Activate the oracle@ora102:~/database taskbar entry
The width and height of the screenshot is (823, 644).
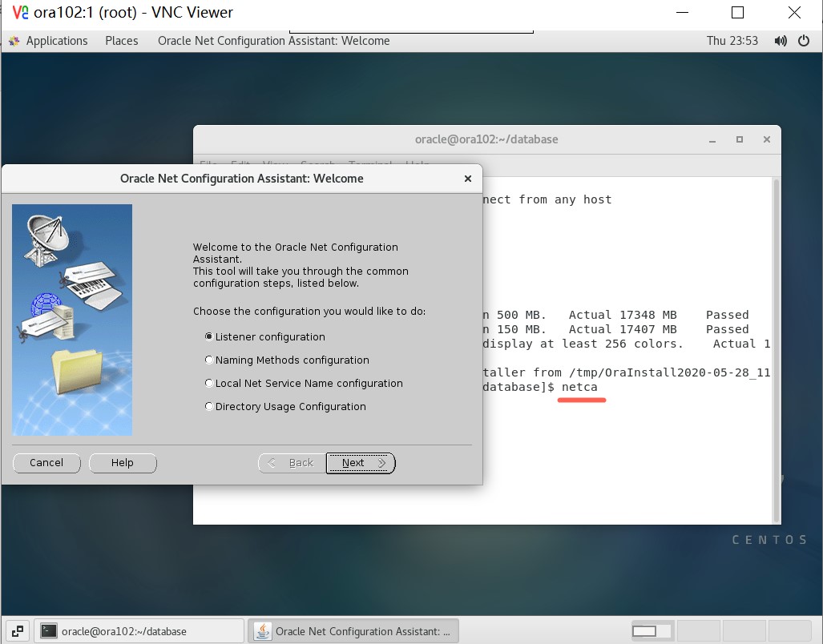click(x=136, y=630)
